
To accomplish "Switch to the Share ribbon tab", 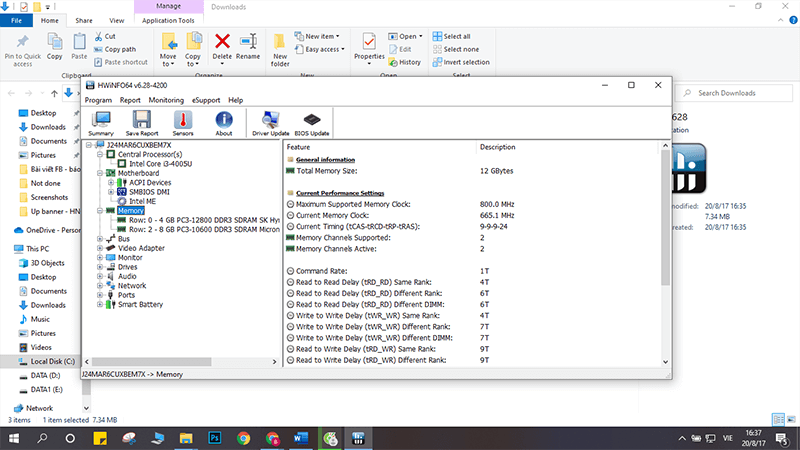I will tap(84, 20).
